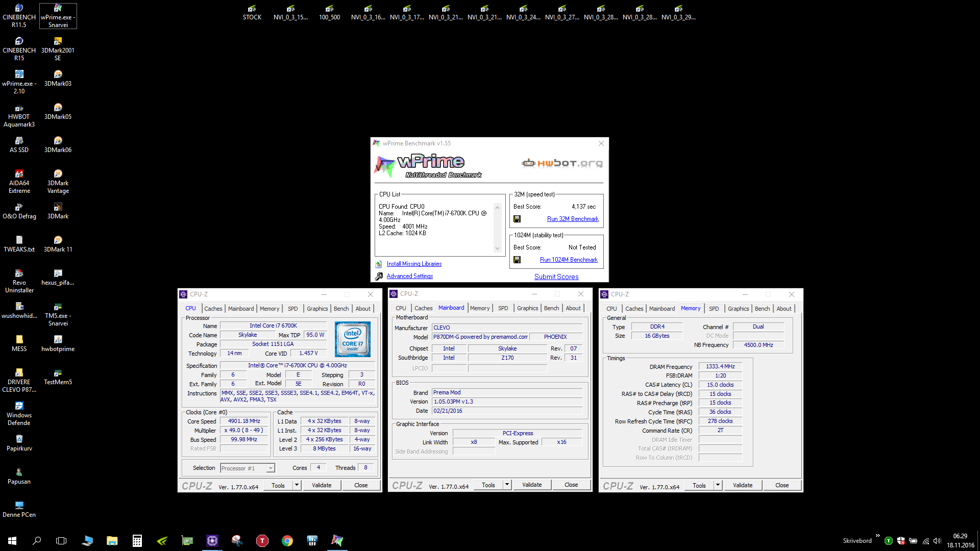
Task: Open CPU-Z from the taskbar
Action: [212, 540]
